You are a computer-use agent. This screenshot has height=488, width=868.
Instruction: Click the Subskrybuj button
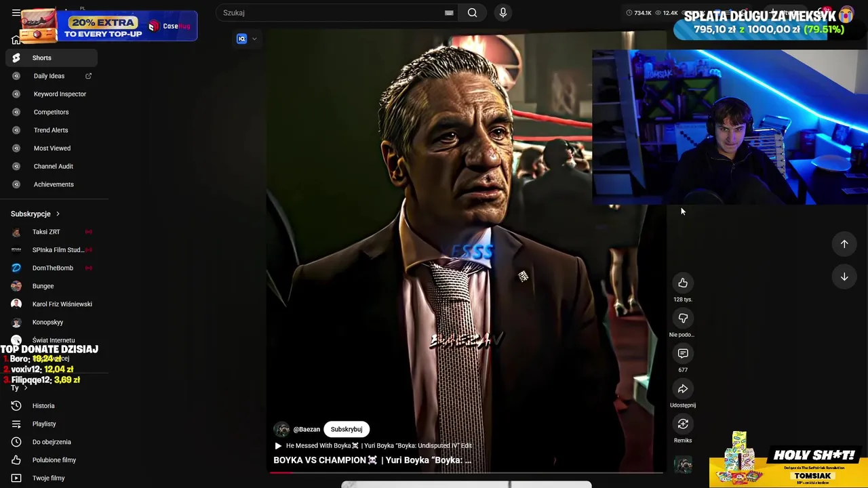[x=347, y=429]
